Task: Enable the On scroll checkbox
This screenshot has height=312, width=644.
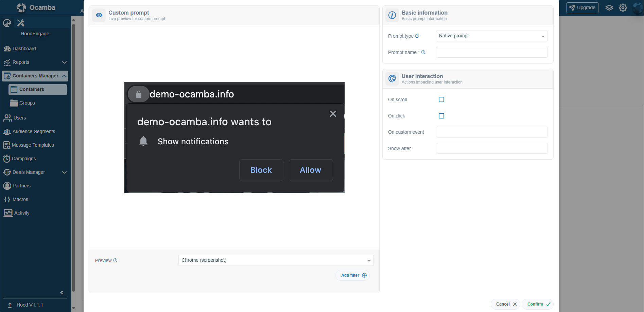Action: click(x=441, y=99)
